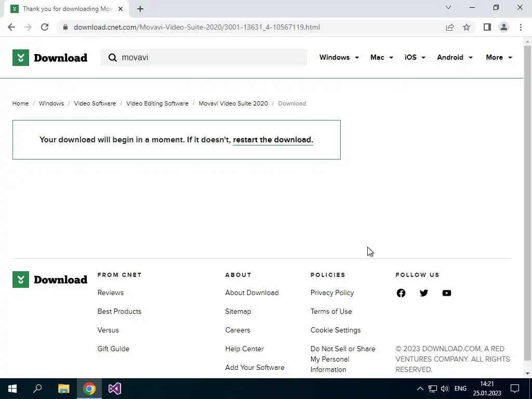Visit the Facebook page via its icon
The image size is (532, 399).
[401, 293]
